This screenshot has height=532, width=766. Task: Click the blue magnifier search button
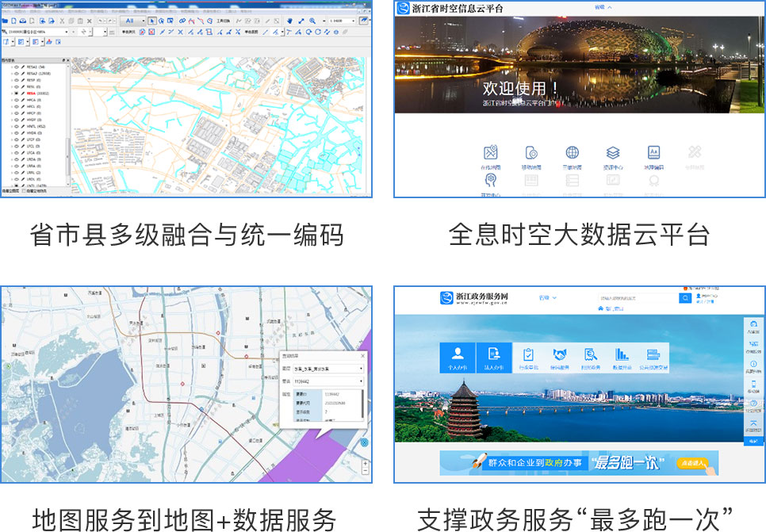(x=685, y=298)
